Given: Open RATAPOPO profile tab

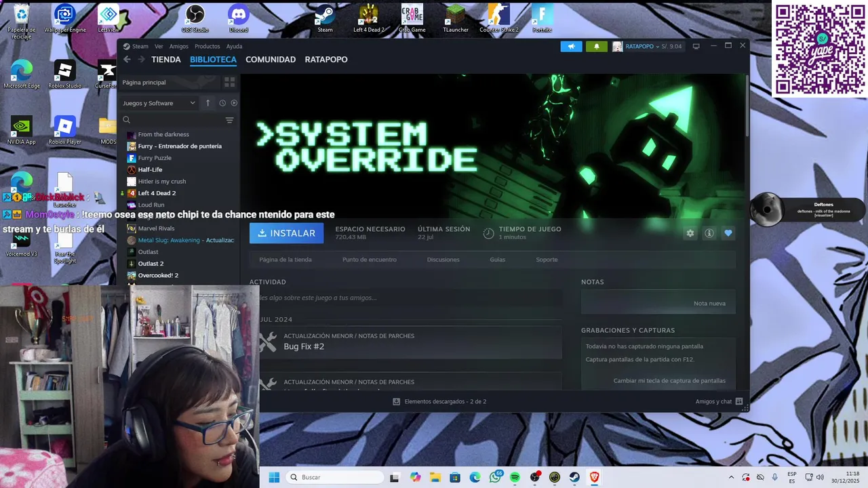Looking at the screenshot, I should coord(326,60).
